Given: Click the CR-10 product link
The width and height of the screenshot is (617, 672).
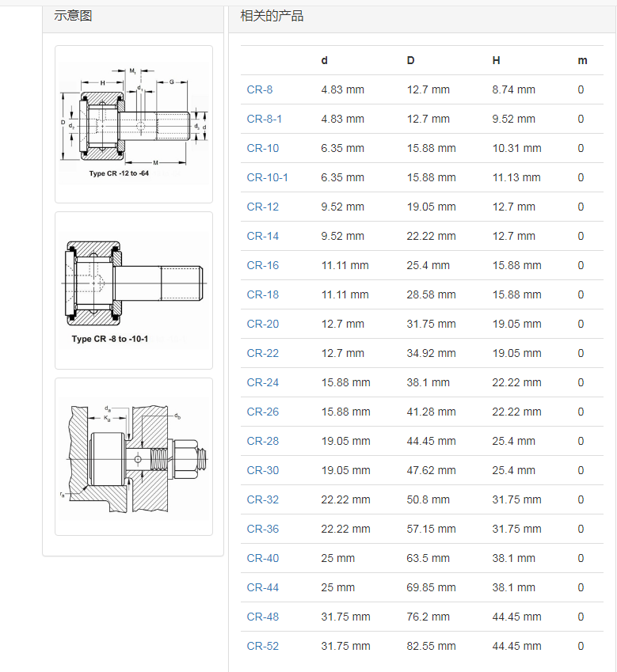Looking at the screenshot, I should pos(262,149).
